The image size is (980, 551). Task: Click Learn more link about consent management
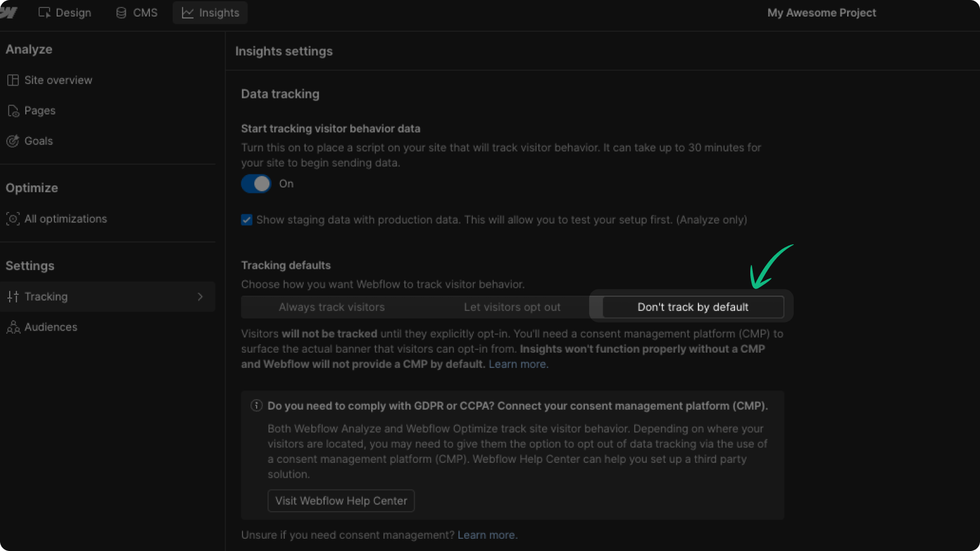(x=486, y=535)
